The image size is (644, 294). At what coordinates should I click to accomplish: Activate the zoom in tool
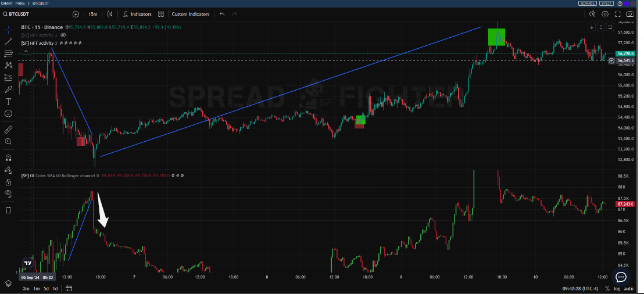click(8, 142)
